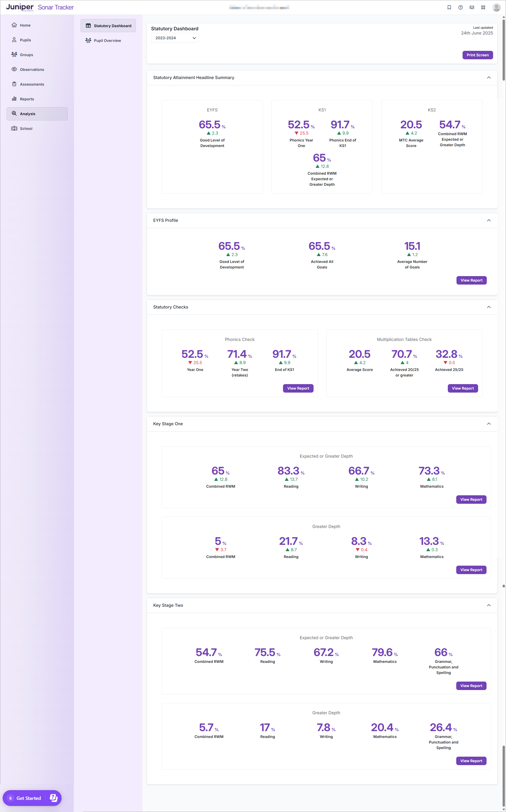
Task: Click the bookmark icon in top bar
Action: (x=449, y=7)
